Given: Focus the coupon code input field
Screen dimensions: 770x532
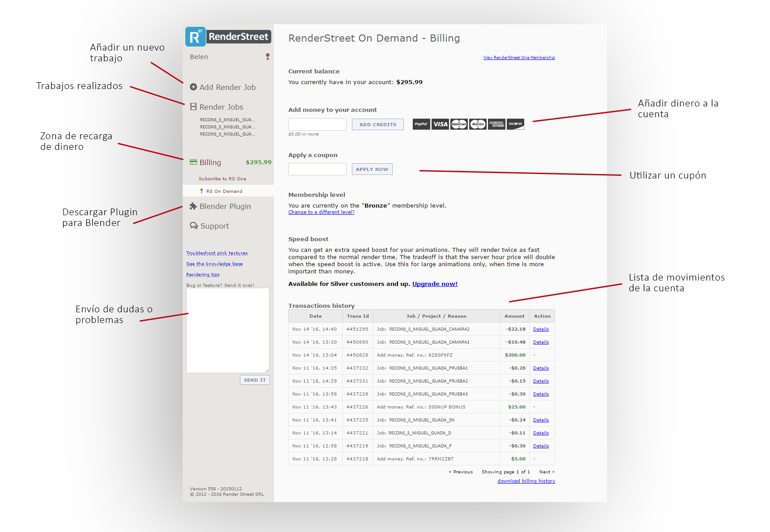Looking at the screenshot, I should pos(317,169).
